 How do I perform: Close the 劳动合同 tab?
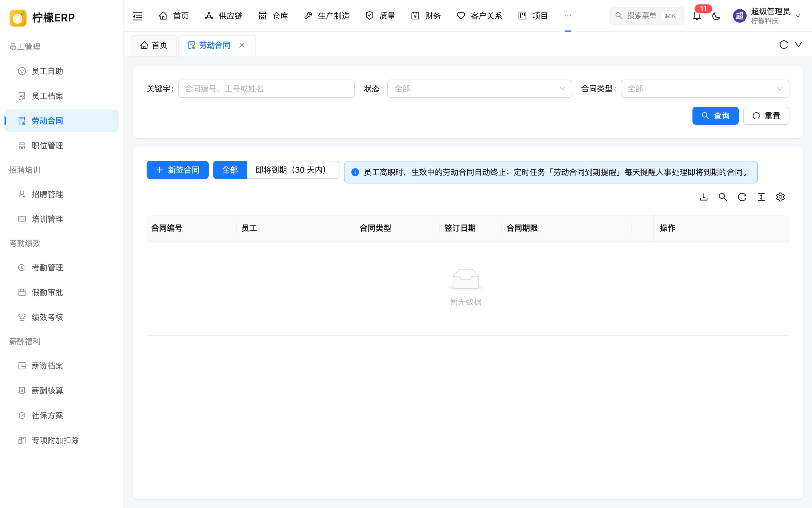click(242, 45)
